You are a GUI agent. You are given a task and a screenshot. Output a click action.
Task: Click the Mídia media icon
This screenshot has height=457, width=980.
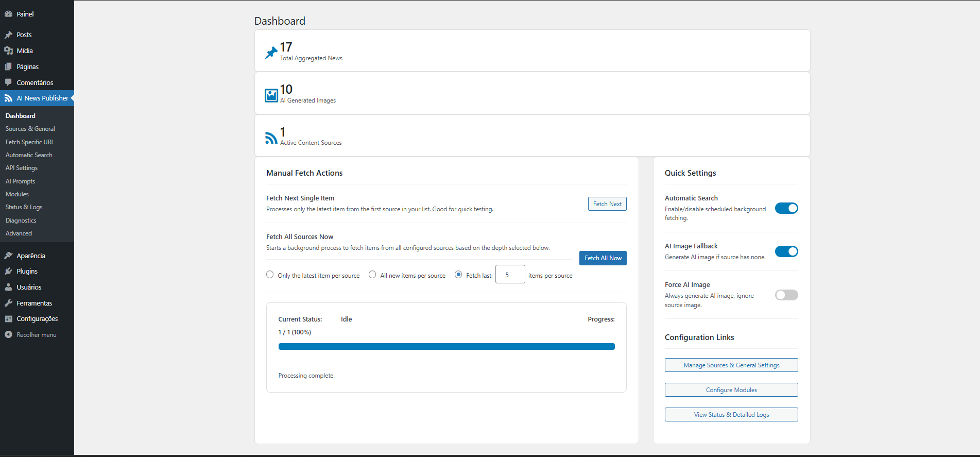8,51
